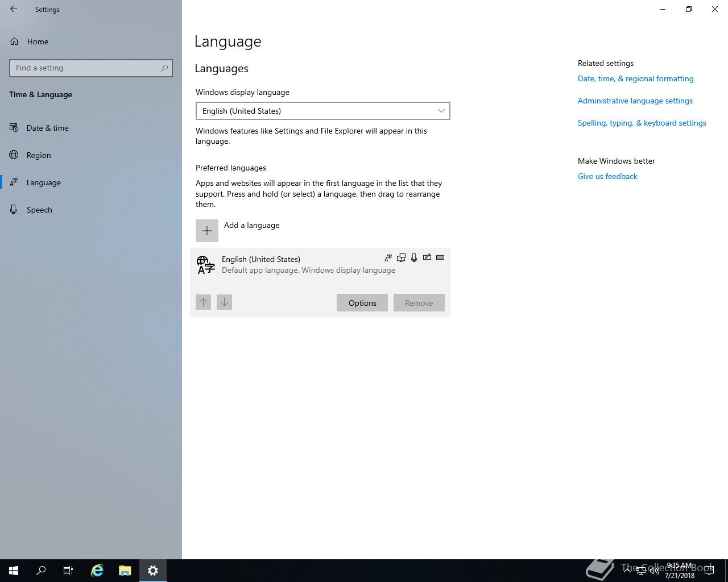Expand the Windows display language dropdown
The height and width of the screenshot is (582, 728).
coord(323,111)
